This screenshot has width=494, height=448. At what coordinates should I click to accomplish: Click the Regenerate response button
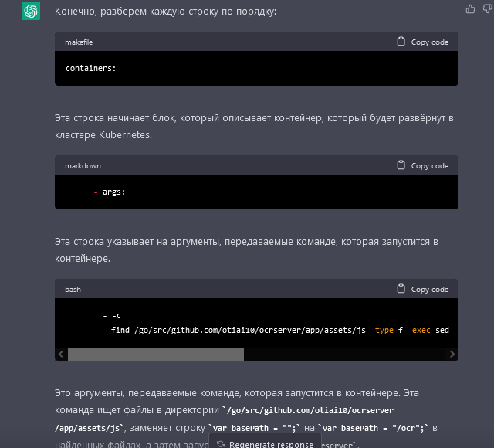(265, 441)
